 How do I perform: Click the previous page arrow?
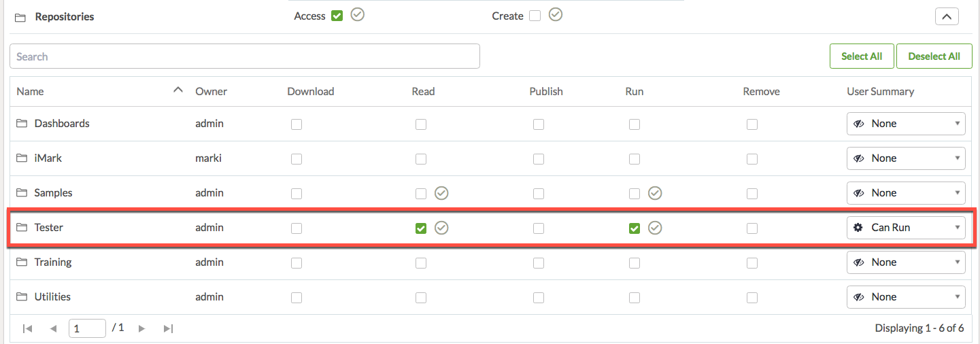[x=53, y=328]
